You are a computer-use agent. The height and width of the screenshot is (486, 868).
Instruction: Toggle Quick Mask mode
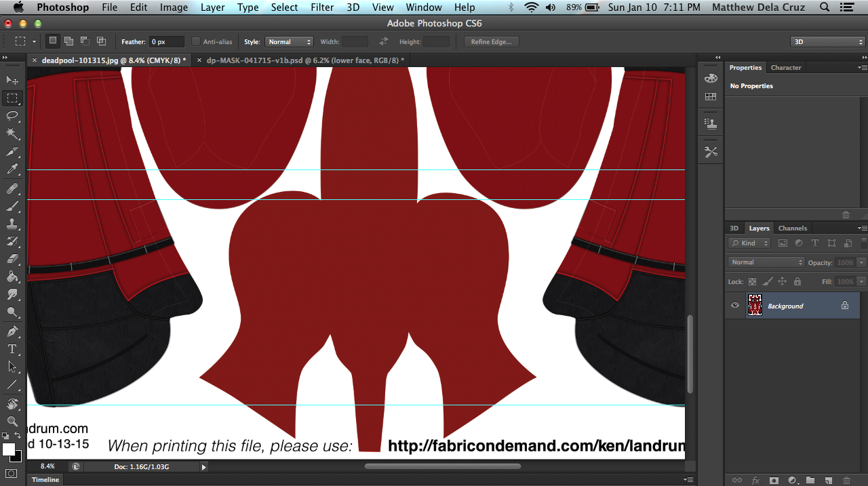(12, 473)
